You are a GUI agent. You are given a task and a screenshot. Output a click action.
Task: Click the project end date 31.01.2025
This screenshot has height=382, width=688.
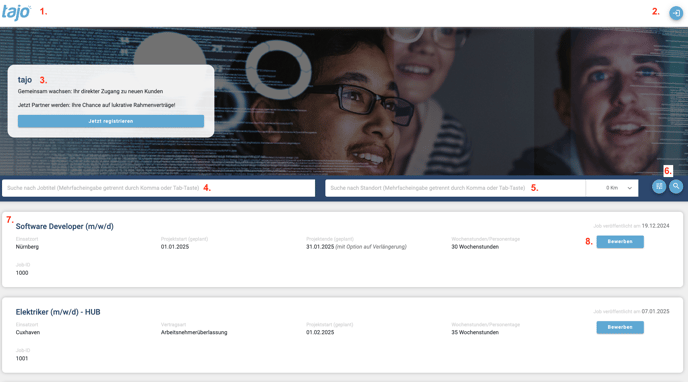(320, 247)
